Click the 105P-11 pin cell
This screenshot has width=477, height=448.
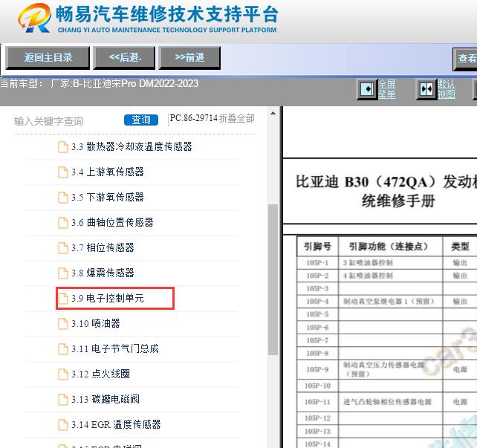tap(317, 402)
